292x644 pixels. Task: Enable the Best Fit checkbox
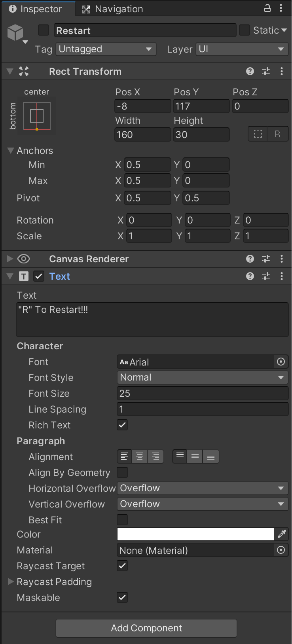point(122,520)
